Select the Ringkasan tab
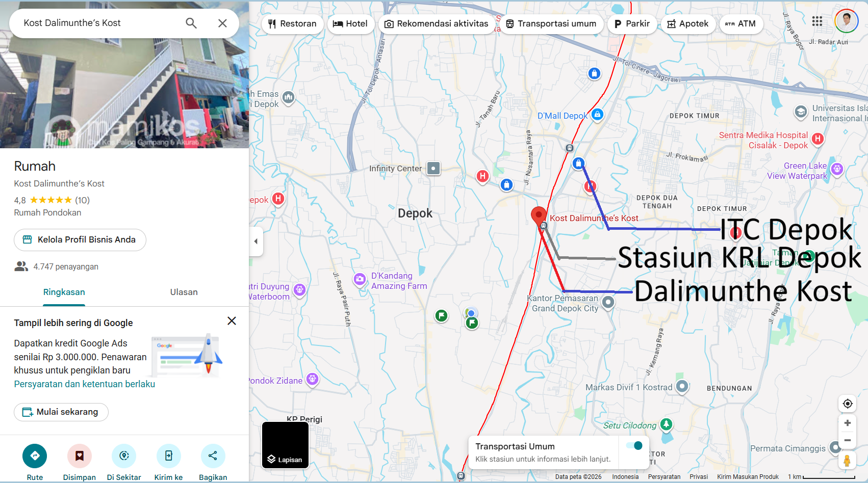 point(64,292)
